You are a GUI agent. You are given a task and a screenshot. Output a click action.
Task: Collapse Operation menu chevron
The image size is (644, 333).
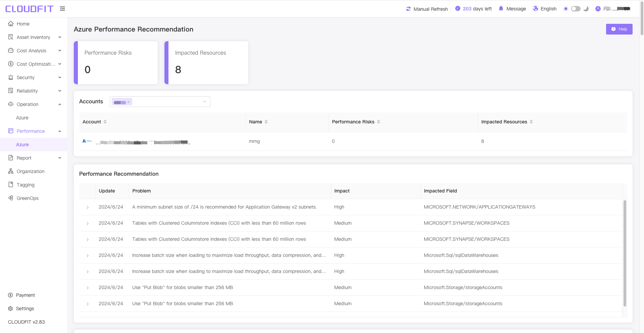click(x=60, y=104)
